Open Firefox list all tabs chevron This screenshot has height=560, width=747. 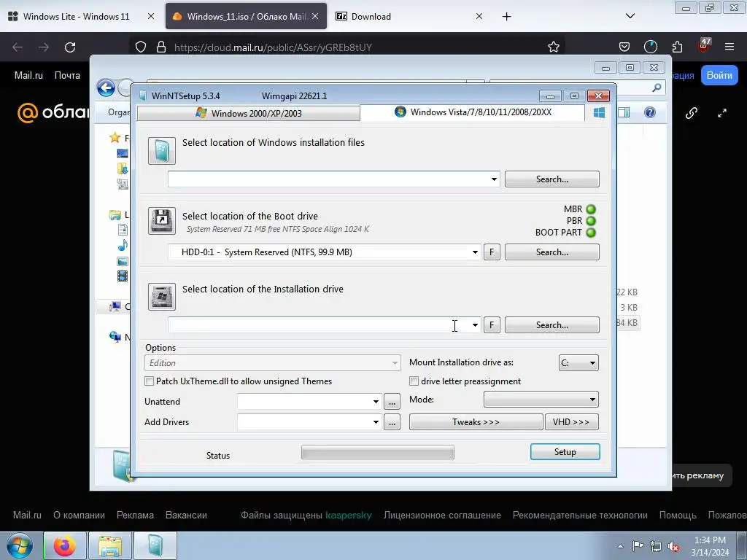click(x=630, y=16)
